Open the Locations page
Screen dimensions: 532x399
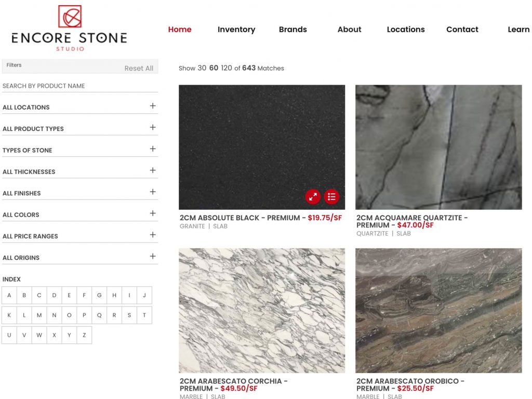tap(406, 30)
